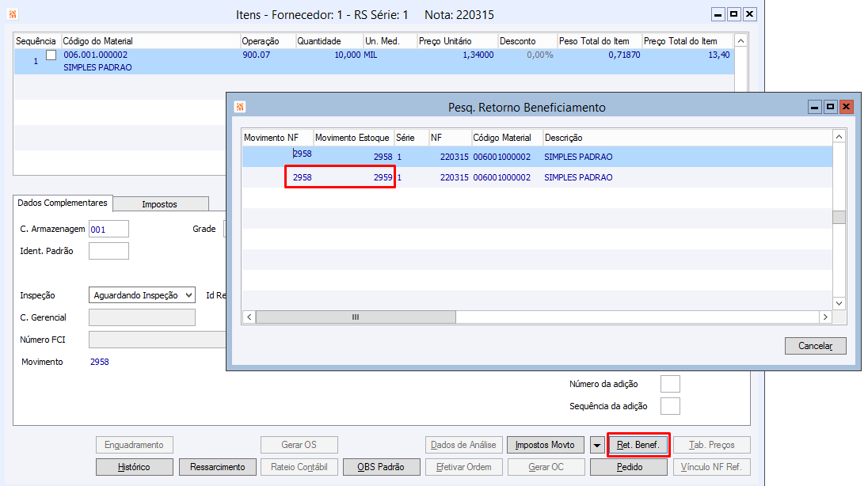This screenshot has width=868, height=486.
Task: Click the Movimento value 2958 link
Action: coord(100,362)
